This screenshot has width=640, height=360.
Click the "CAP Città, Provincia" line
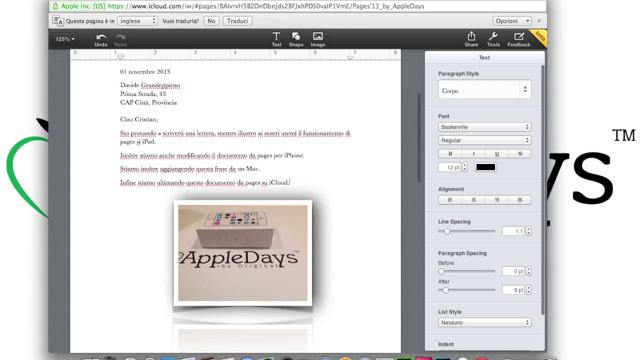point(149,102)
